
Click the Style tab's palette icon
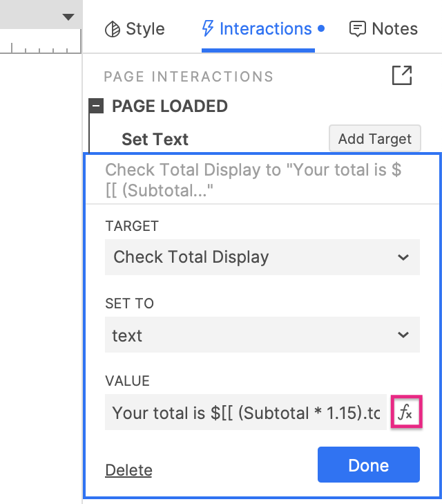[x=112, y=29]
